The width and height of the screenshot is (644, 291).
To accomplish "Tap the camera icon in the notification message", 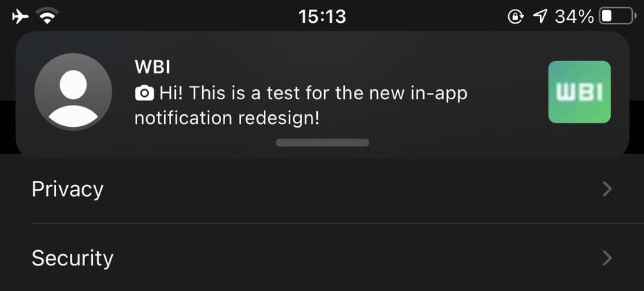I will pos(144,94).
